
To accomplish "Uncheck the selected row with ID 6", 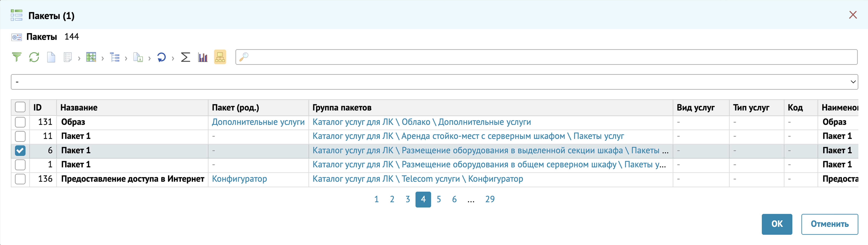I will pyautogui.click(x=20, y=150).
